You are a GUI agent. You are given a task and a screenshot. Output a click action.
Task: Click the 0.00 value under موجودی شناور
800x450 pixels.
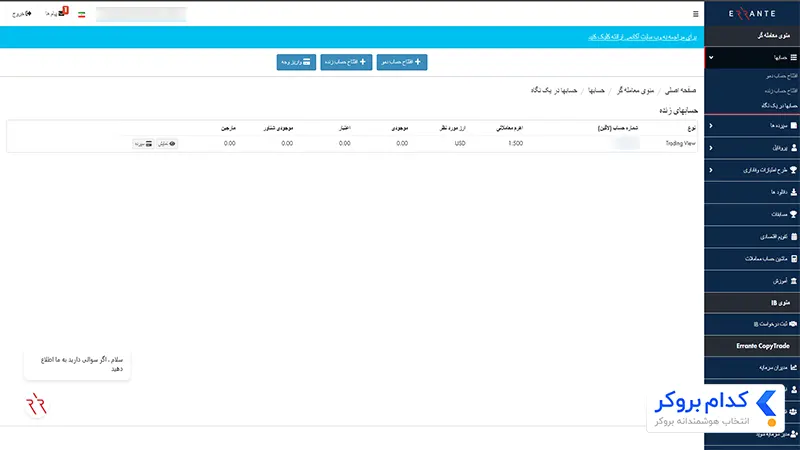(287, 143)
